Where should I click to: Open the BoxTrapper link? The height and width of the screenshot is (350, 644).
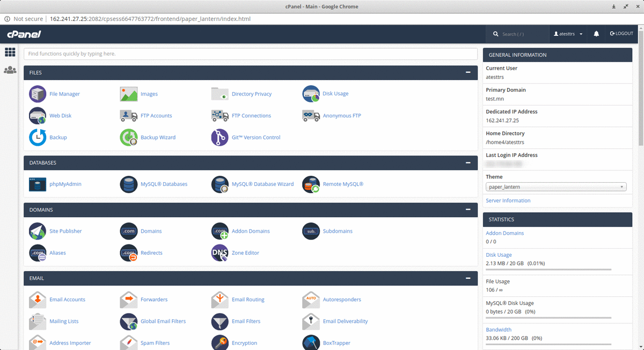[x=336, y=343]
